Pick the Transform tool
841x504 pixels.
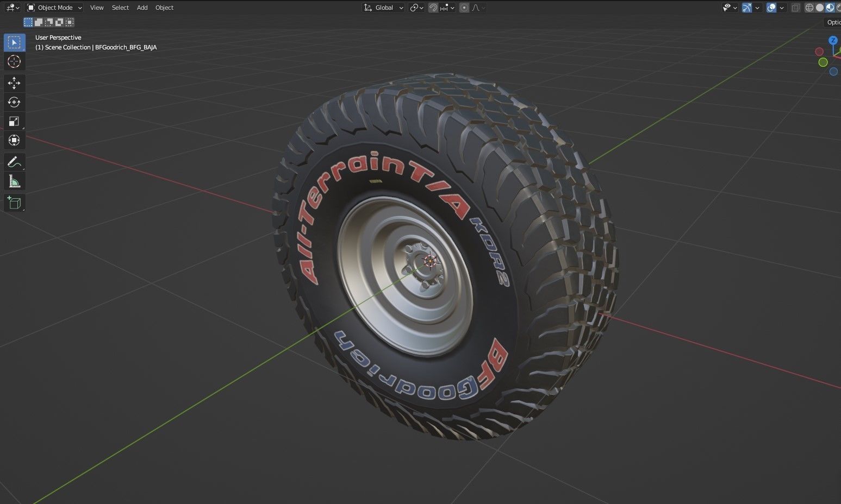point(14,140)
